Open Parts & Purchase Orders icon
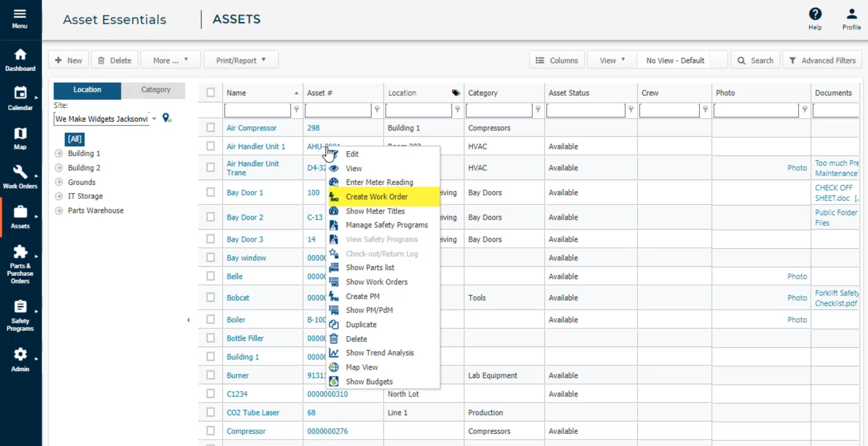This screenshot has height=446, width=868. pos(20,253)
